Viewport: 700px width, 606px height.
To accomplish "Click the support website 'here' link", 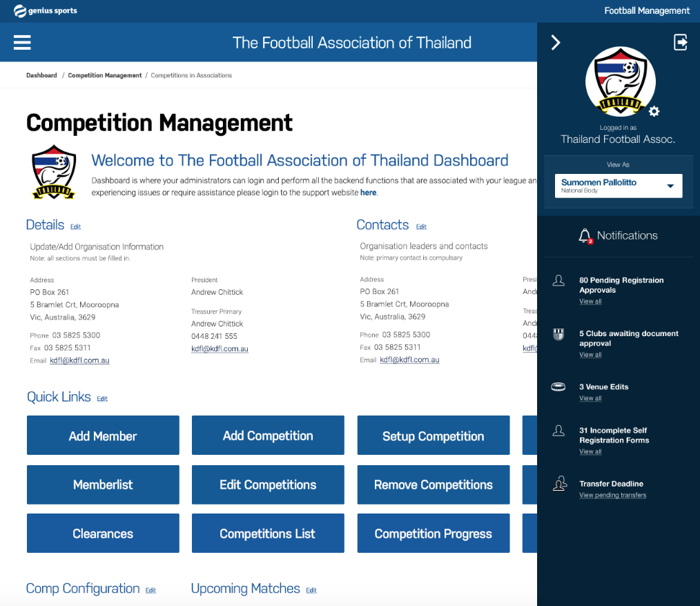I will (369, 193).
